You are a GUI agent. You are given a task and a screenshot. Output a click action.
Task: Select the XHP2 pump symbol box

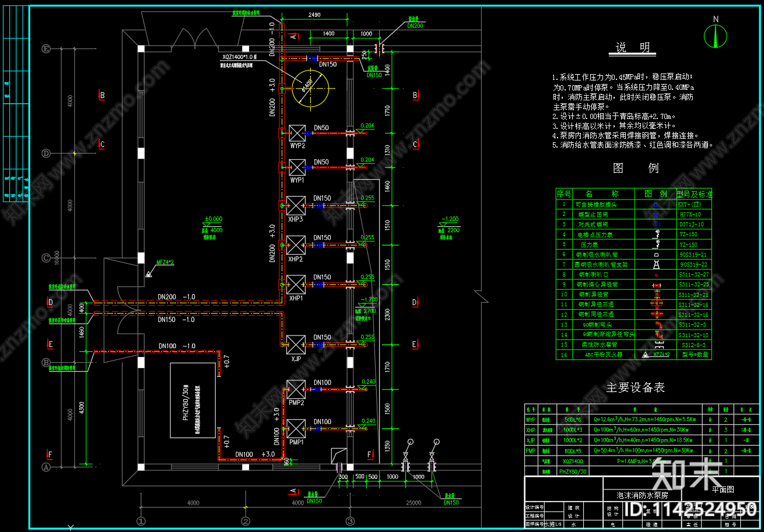point(296,245)
